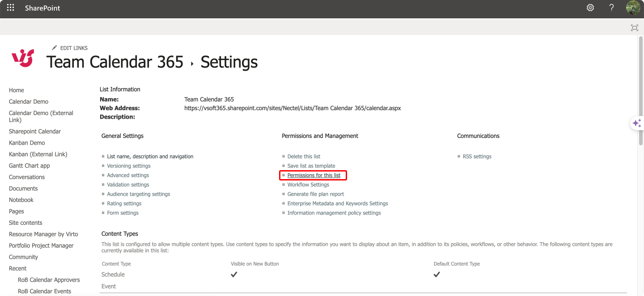This screenshot has height=296, width=644.
Task: Open Permissions for this list
Action: click(x=314, y=175)
